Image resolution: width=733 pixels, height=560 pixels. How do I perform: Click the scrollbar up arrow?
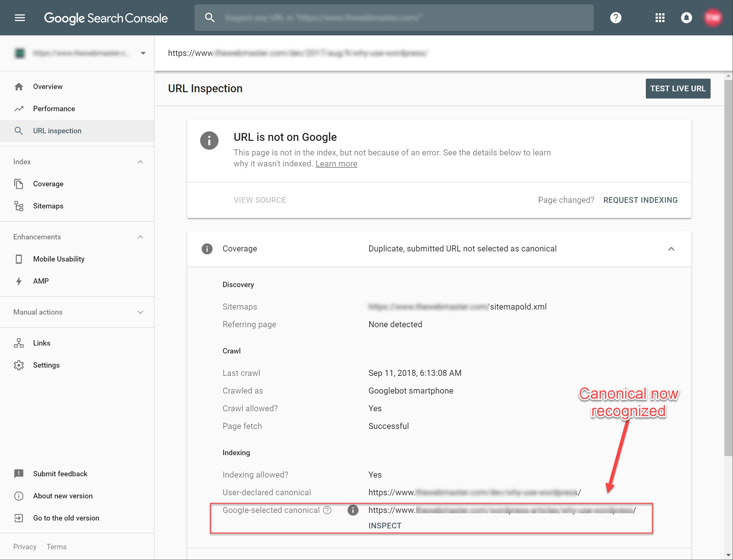pos(728,76)
